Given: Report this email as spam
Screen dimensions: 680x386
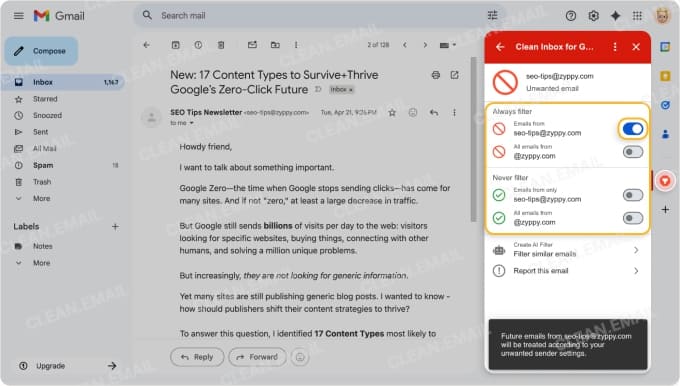Looking at the screenshot, I should pyautogui.click(x=198, y=45).
